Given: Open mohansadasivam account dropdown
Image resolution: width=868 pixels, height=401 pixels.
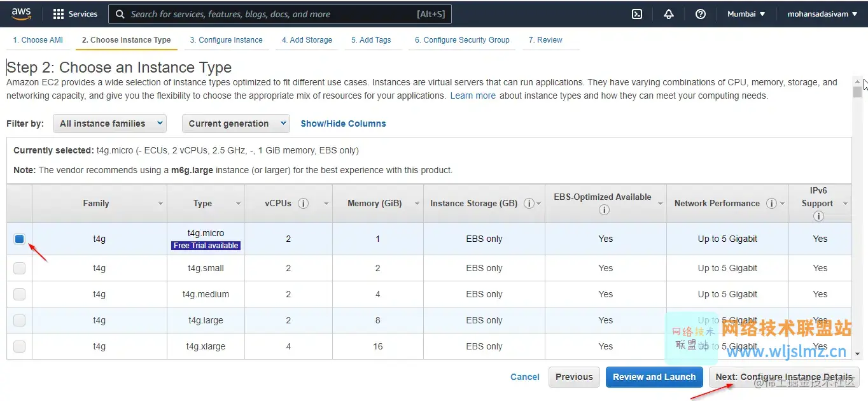Looking at the screenshot, I should tap(822, 14).
